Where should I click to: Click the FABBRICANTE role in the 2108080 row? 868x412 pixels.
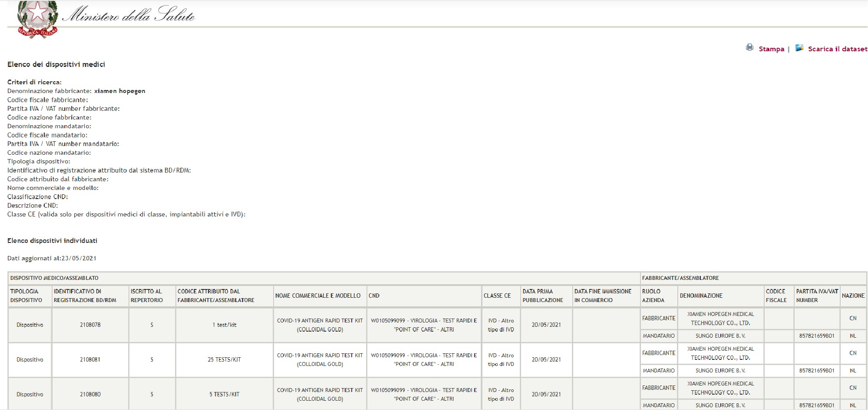coord(659,388)
